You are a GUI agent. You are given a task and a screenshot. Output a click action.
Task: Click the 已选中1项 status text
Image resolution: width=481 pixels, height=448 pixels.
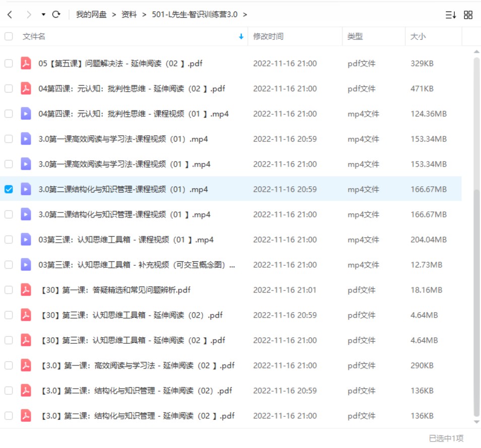pos(446,438)
